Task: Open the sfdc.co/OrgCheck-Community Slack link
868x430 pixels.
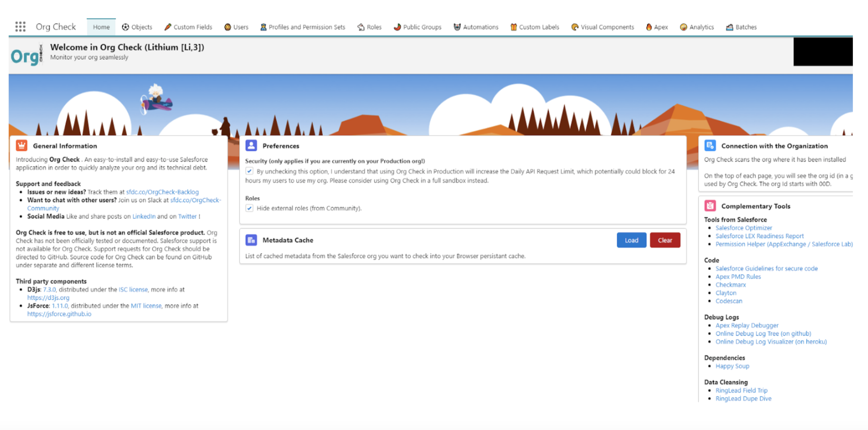Action: (x=196, y=200)
